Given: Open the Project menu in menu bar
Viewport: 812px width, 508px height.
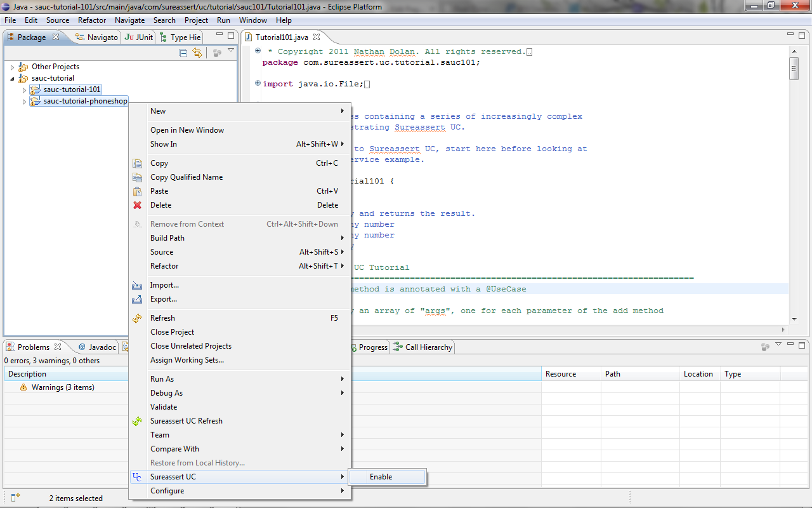Looking at the screenshot, I should coord(197,20).
